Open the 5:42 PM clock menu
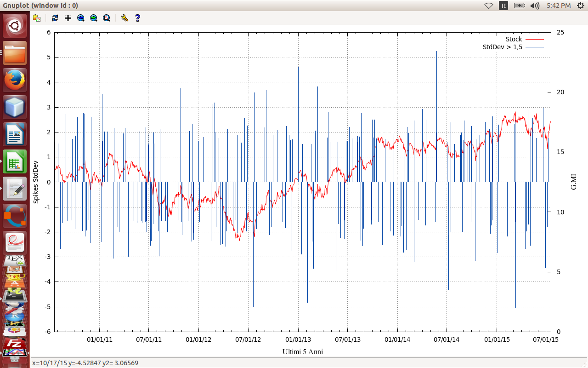Image resolution: width=588 pixels, height=368 pixels. (x=559, y=6)
